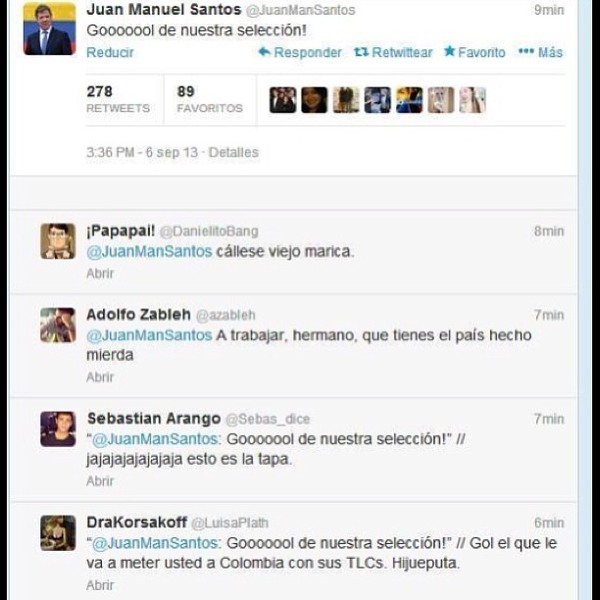The width and height of the screenshot is (600, 600).
Task: Open Sebastian Arango's reply via Abrir
Action: 100,481
